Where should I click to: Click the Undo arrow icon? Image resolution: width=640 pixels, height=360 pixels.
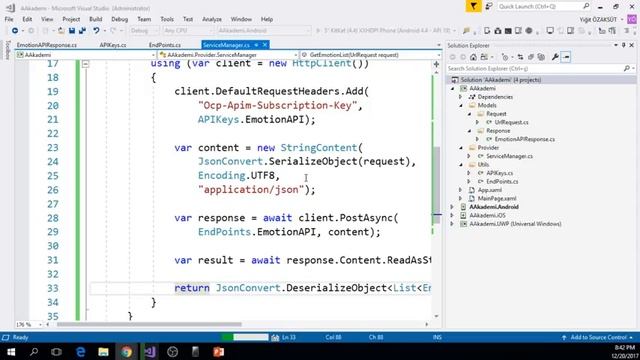click(96, 31)
